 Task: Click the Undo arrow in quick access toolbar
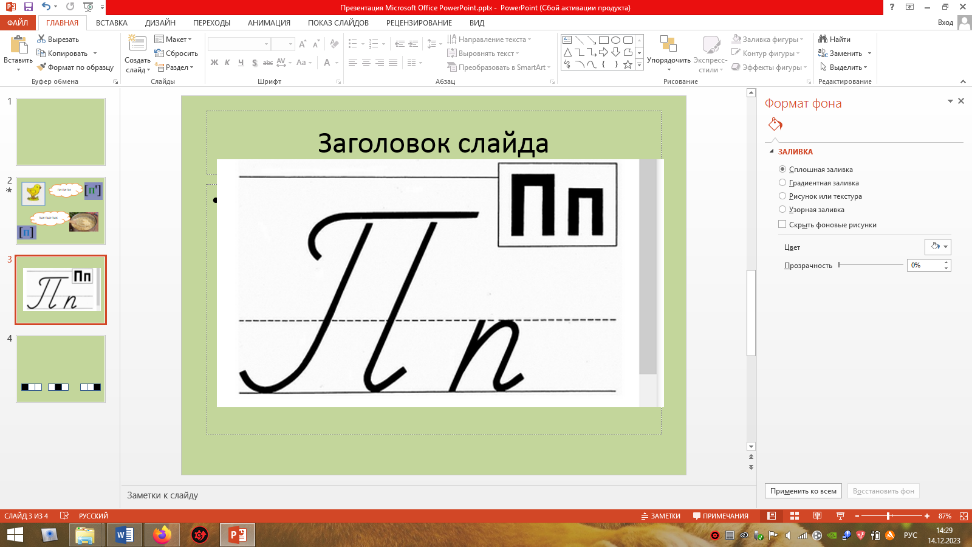[x=46, y=7]
